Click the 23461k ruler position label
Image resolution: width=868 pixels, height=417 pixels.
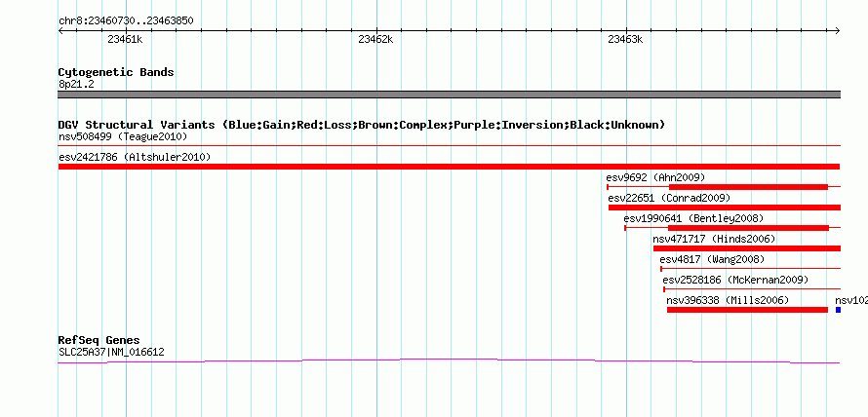coord(125,39)
